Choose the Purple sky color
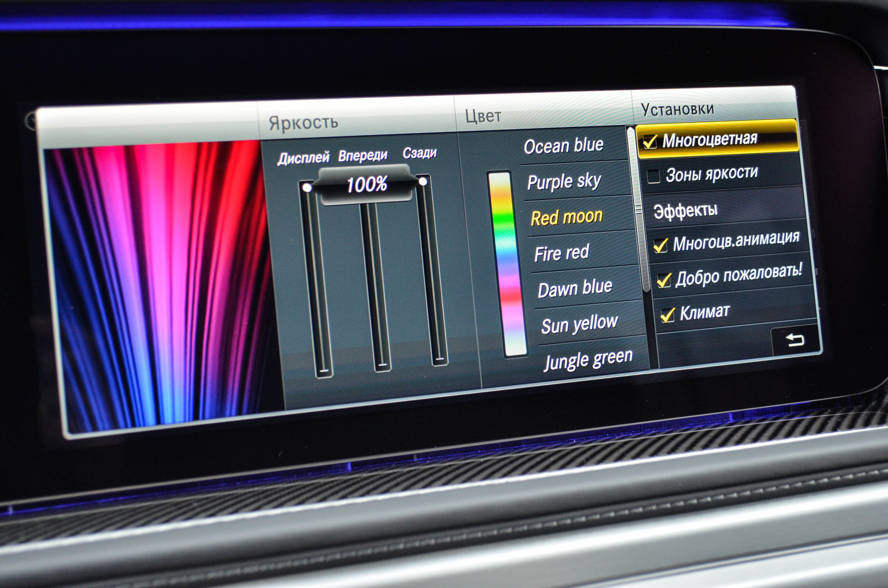This screenshot has height=588, width=888. [x=564, y=182]
